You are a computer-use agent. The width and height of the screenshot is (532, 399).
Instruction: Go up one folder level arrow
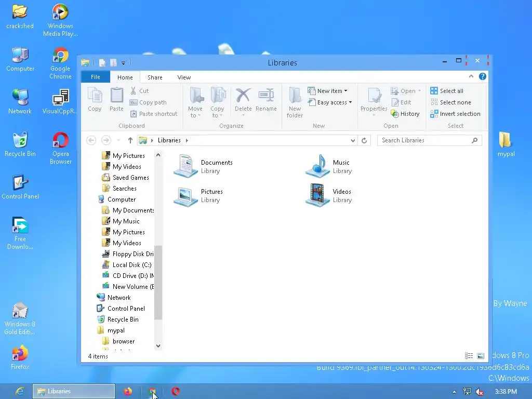(x=130, y=140)
